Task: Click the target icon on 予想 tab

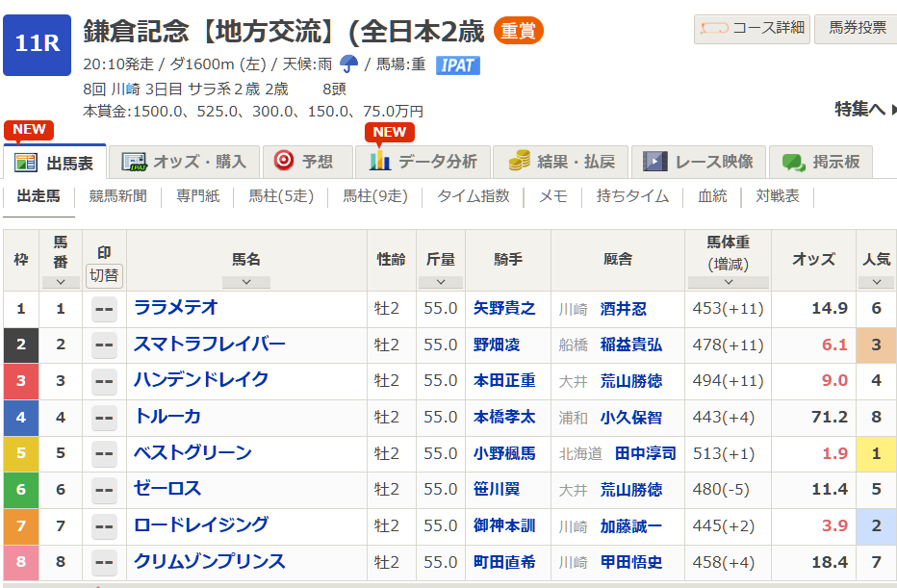Action: coord(284,161)
